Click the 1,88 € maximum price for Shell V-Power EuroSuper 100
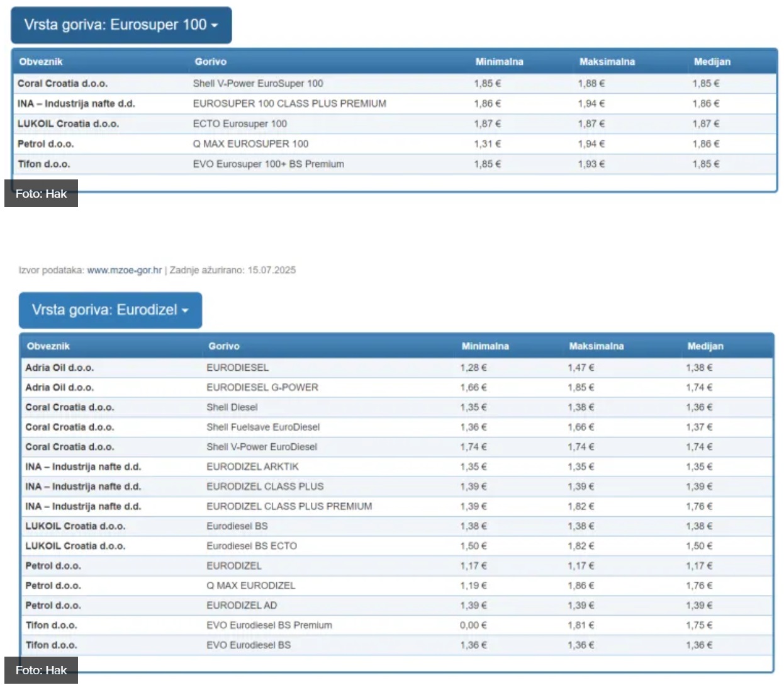Viewport: 784px width, 690px height. [x=591, y=83]
